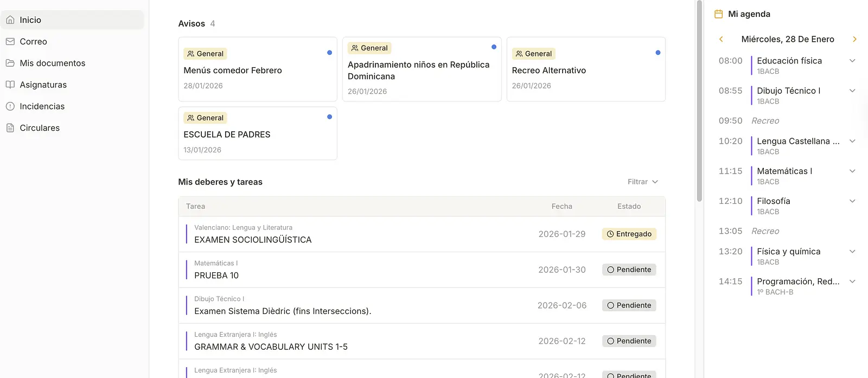Click the Circulares document icon
868x378 pixels.
point(10,128)
